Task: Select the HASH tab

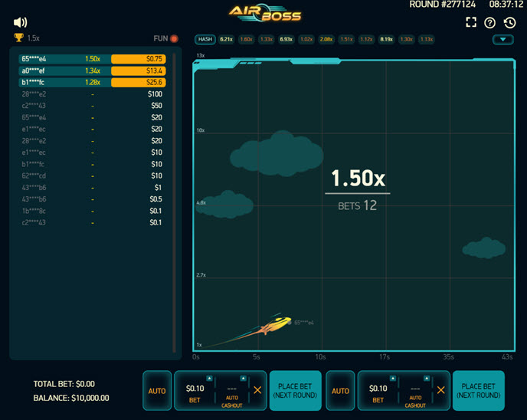Action: click(x=205, y=39)
